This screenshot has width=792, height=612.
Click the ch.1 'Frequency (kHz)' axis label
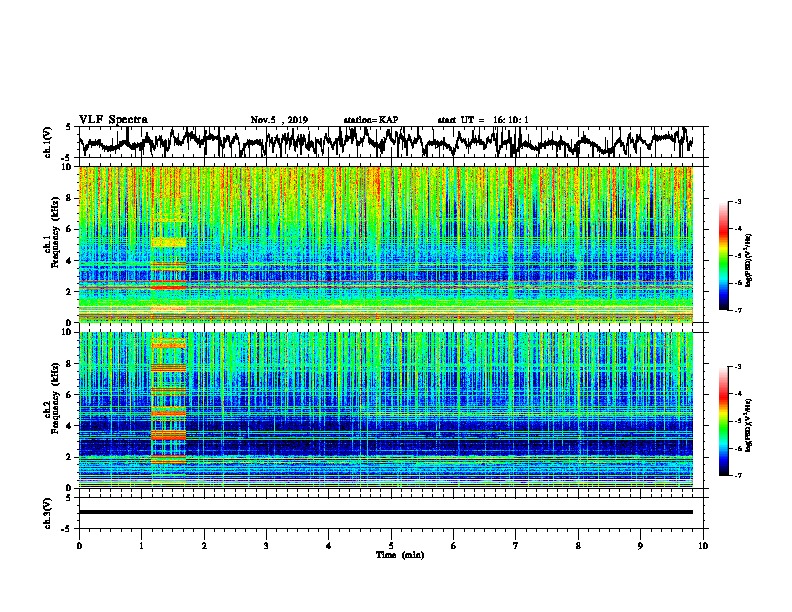55,232
